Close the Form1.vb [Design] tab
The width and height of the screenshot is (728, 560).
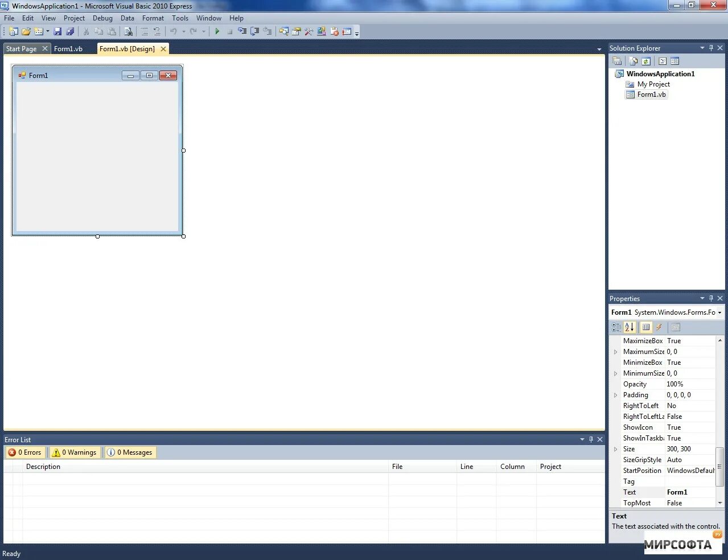[x=163, y=49]
